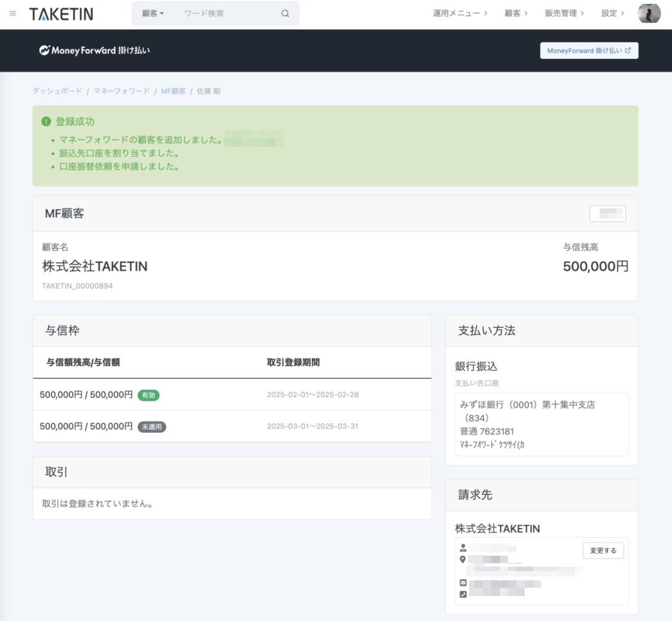Click 口座振替依頼を申請しました message
The height and width of the screenshot is (621, 672).
coord(120,166)
